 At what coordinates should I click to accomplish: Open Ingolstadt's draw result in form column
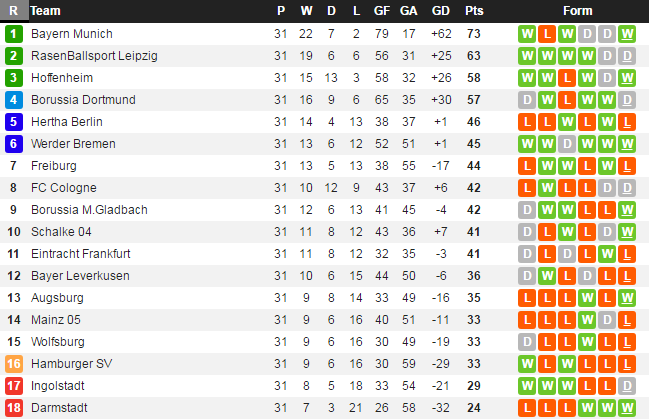(x=627, y=386)
